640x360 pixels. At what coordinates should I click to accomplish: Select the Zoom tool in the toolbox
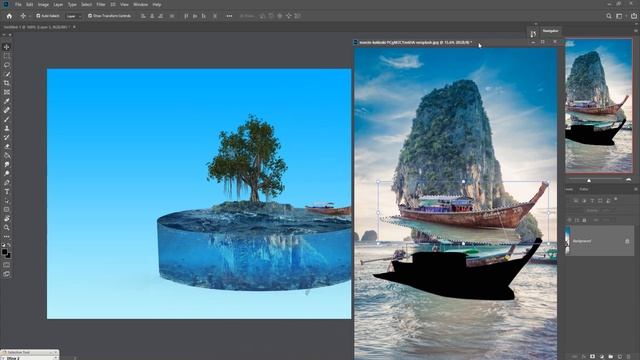7,227
